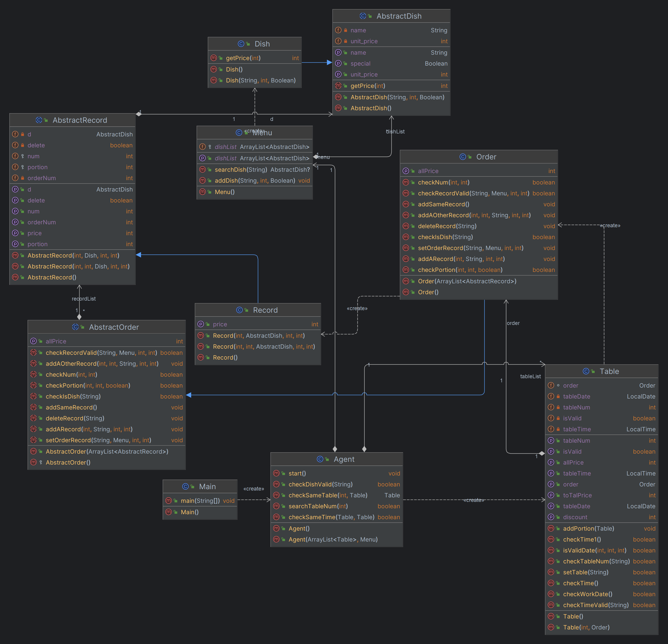Click the method icon beside start() in Agent
This screenshot has width=668, height=644.
276,473
